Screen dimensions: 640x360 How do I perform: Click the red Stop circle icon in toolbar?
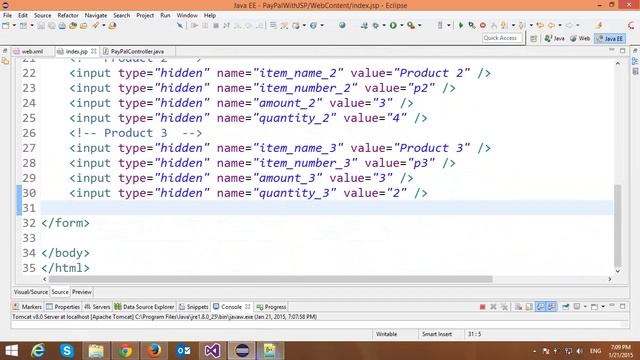pos(483,25)
